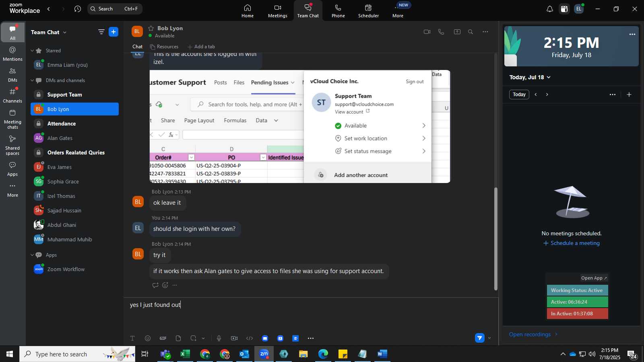Switch to the Home tab

(248, 11)
